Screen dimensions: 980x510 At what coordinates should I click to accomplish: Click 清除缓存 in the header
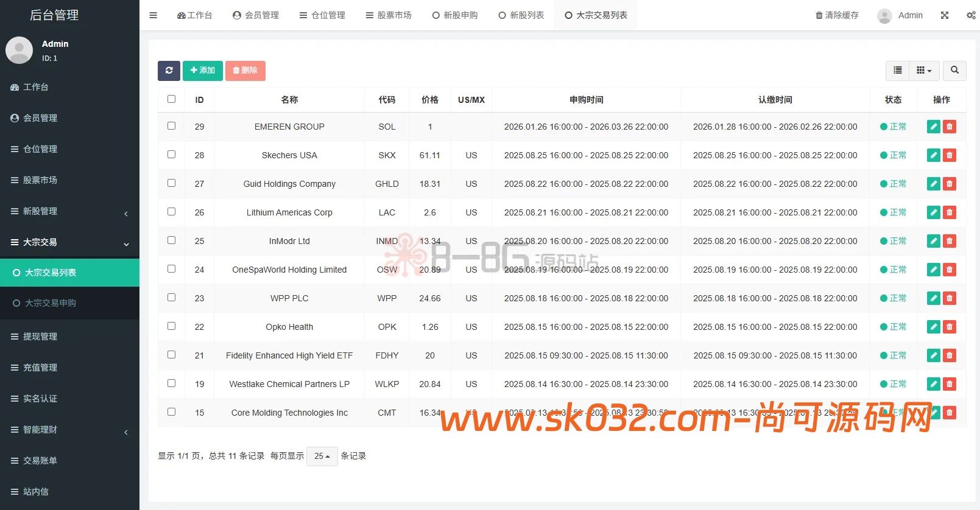837,15
